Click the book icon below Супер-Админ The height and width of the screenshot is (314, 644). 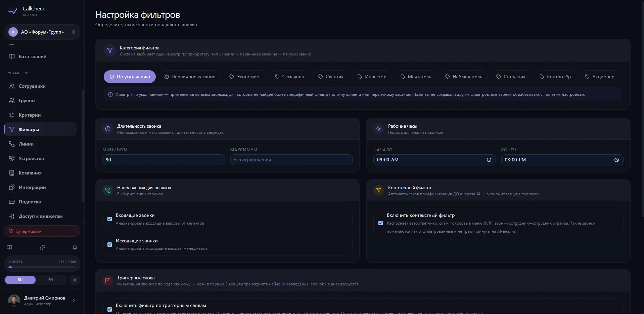click(x=9, y=247)
